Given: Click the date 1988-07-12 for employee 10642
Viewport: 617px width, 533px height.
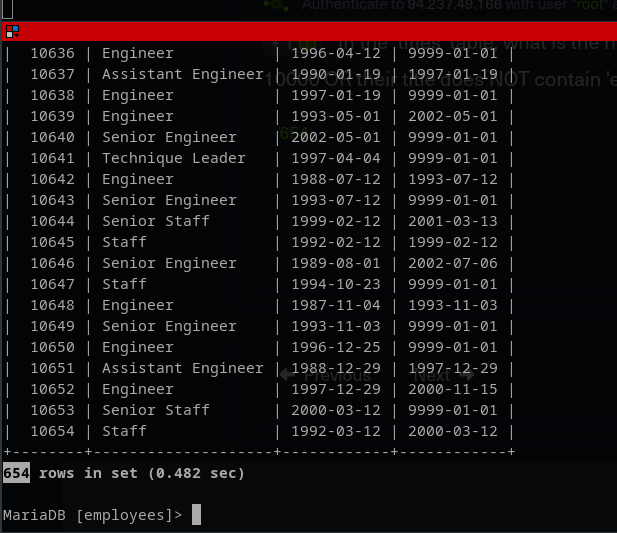Looking at the screenshot, I should 335,179.
